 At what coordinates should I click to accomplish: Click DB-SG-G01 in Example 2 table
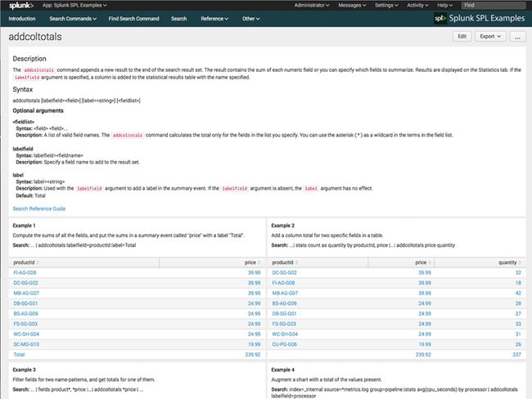click(284, 314)
